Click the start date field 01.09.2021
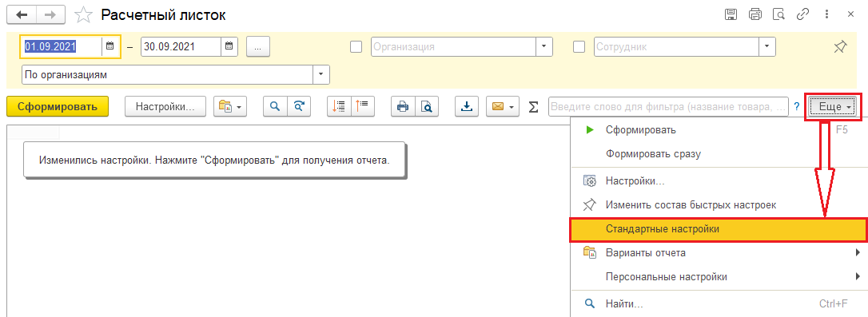Screen dimensions: 868x317 [62, 46]
